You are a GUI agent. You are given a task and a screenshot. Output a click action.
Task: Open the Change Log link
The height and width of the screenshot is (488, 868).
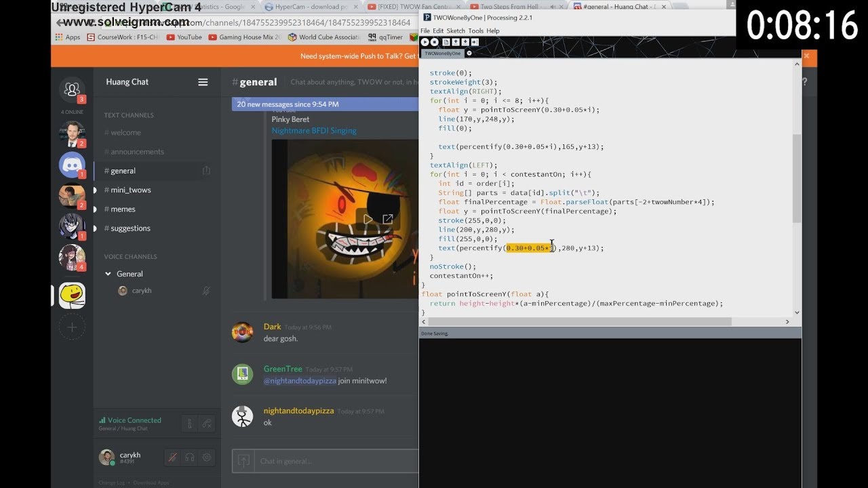tap(111, 483)
